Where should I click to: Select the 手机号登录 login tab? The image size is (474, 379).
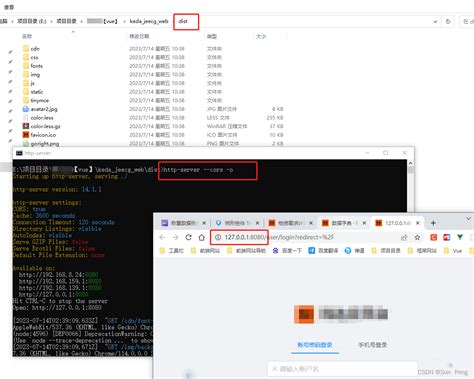(x=373, y=345)
